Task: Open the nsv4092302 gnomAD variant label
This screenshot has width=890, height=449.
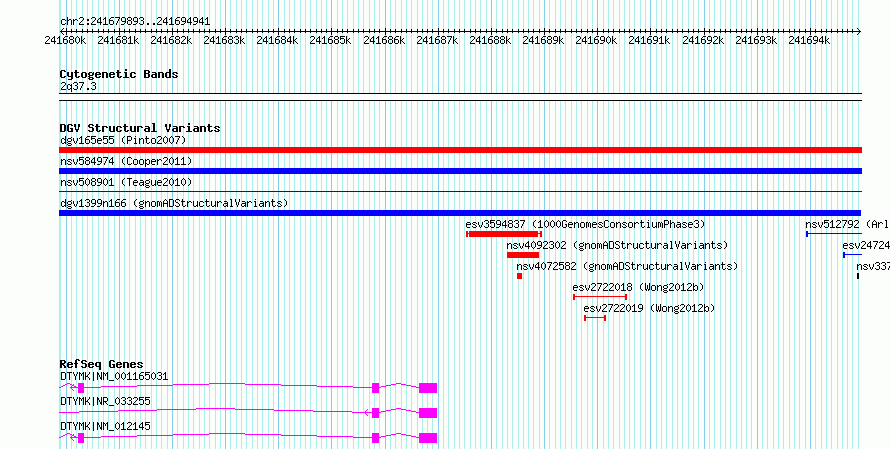Action: tap(618, 245)
